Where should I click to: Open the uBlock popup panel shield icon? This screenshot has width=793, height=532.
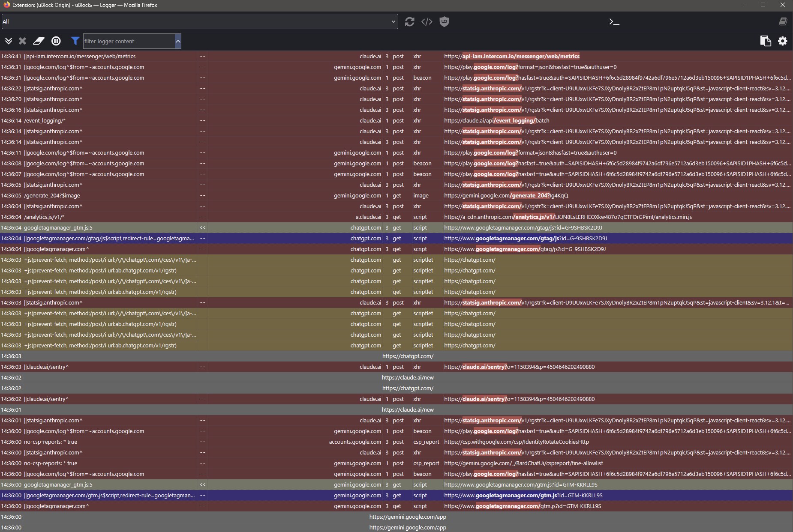click(x=445, y=21)
